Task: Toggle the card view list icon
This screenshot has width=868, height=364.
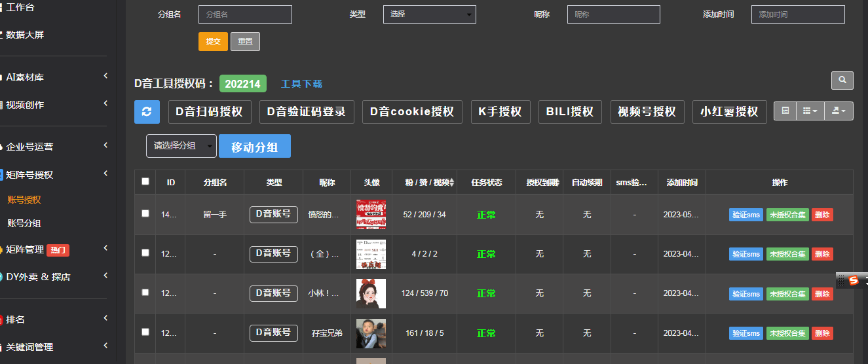Action: (785, 111)
